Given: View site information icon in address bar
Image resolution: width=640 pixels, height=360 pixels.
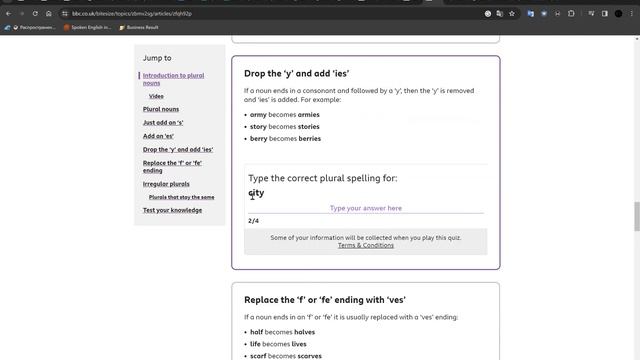Looking at the screenshot, I should click(x=64, y=13).
